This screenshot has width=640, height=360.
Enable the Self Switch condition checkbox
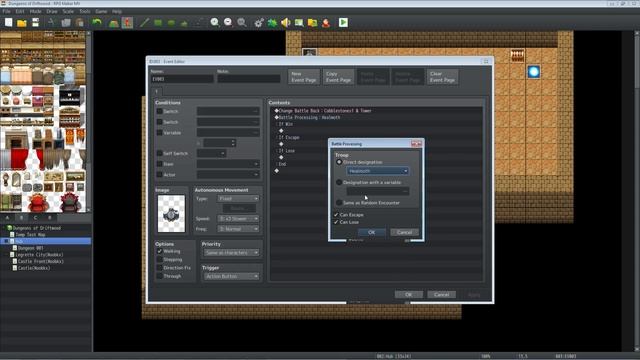[160, 153]
